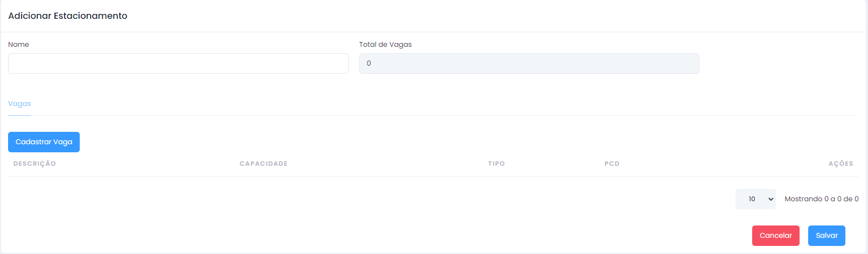Expand the page size chevron arrow
The width and height of the screenshot is (868, 254).
coord(770,199)
